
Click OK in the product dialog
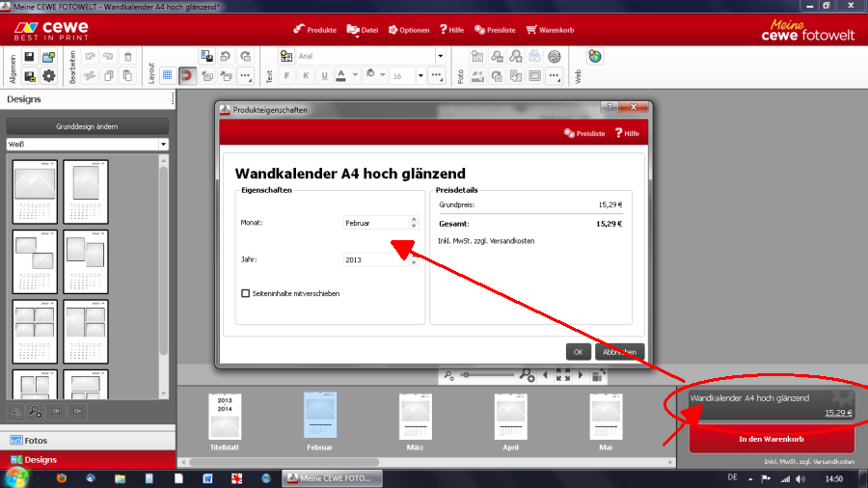point(578,352)
